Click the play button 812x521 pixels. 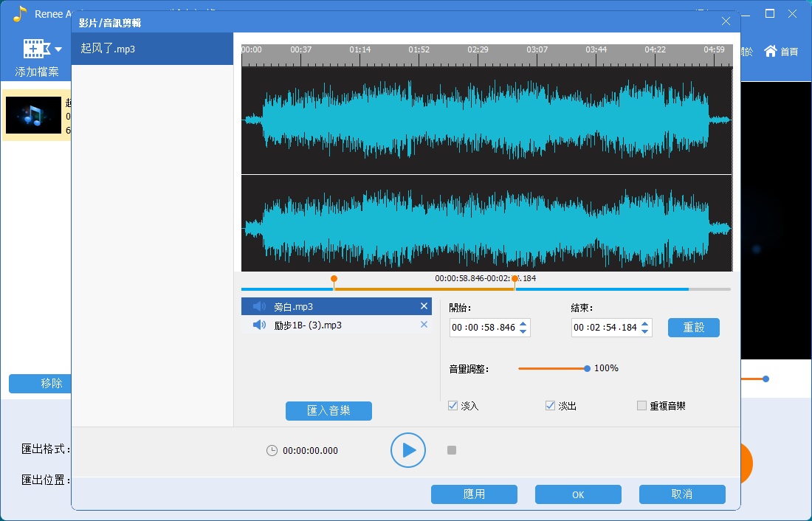coord(408,450)
